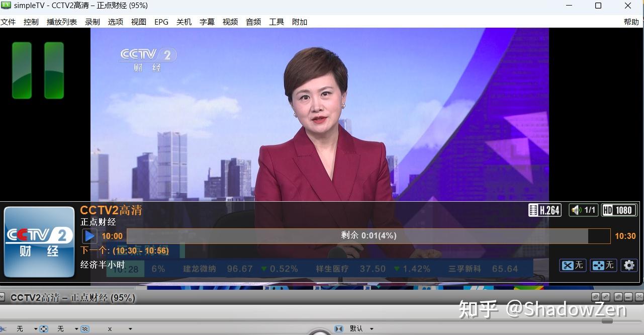
Task: Click the bottom panel title CCTV2高清 – 正点财经 (95%)
Action: point(73,298)
